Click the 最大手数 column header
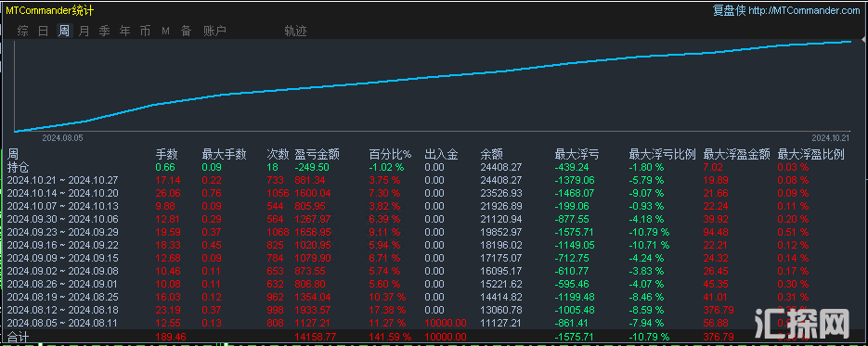Viewport: 868px width, 346px height. coord(225,154)
